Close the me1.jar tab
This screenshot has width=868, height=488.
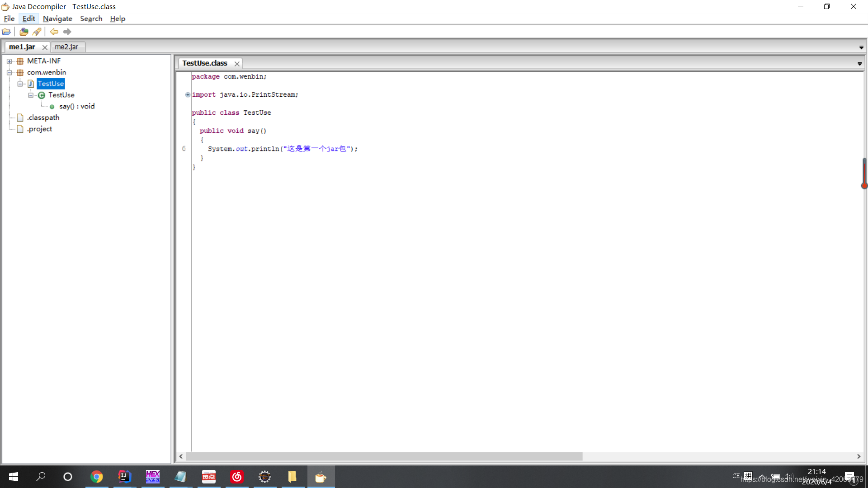pyautogui.click(x=45, y=47)
